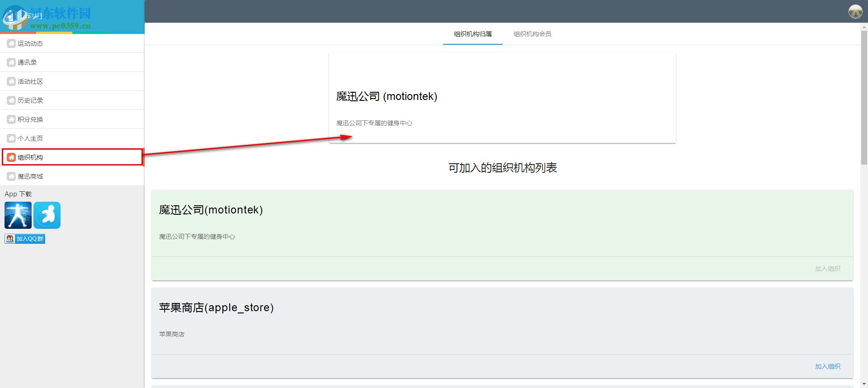Open 历史记录 in the sidebar
Viewport: 868px width, 388px height.
(x=72, y=100)
